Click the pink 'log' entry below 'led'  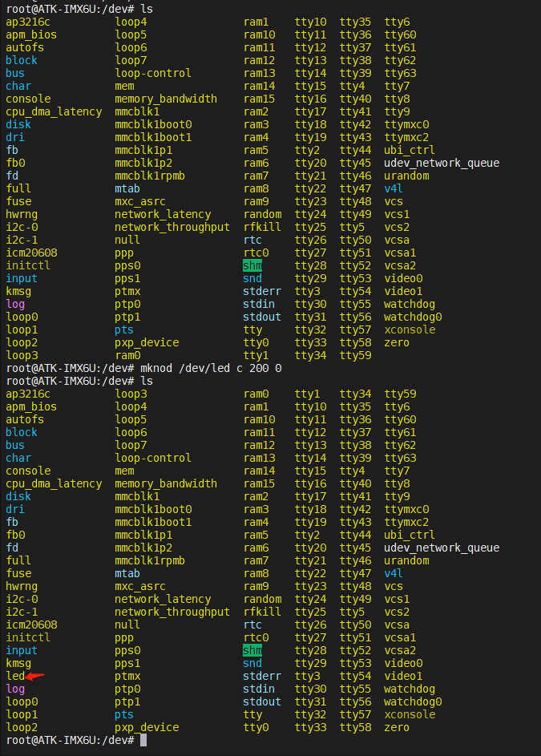point(15,689)
